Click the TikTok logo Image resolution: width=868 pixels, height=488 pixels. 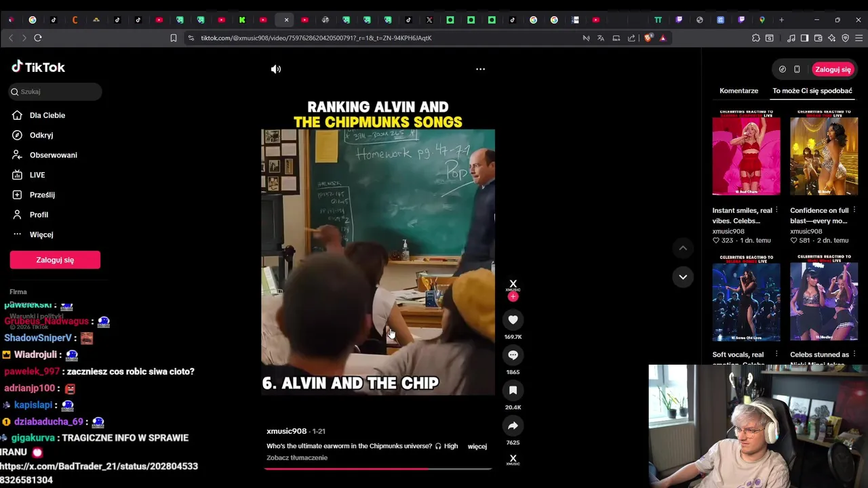coord(38,67)
